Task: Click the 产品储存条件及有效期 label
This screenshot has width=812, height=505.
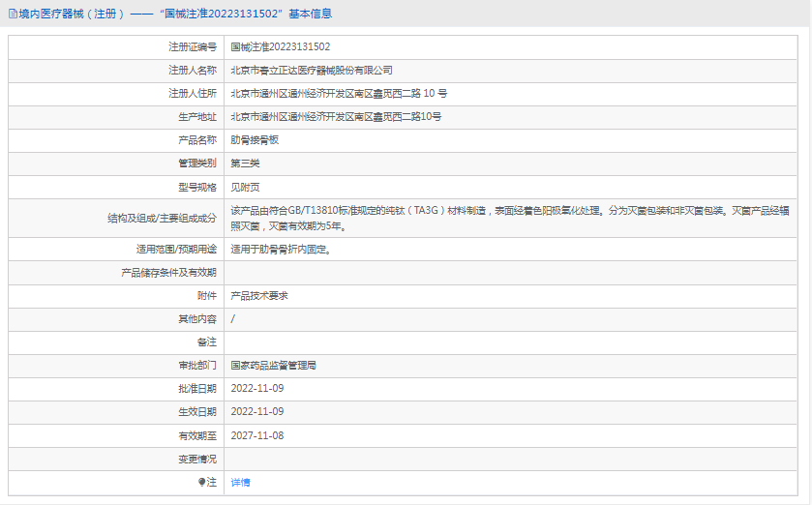Action: pyautogui.click(x=168, y=273)
